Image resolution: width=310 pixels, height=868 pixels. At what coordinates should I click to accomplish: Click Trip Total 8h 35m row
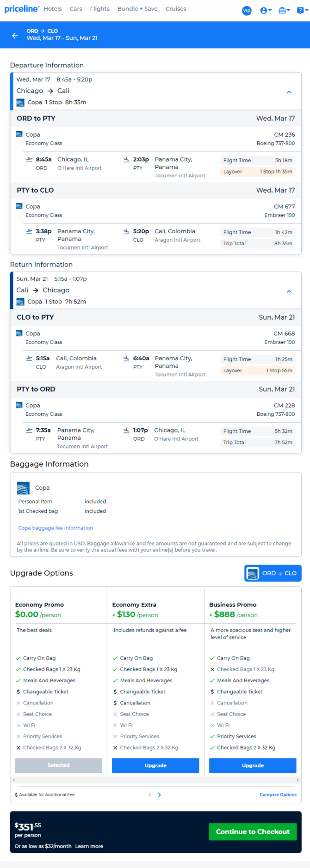tap(258, 243)
